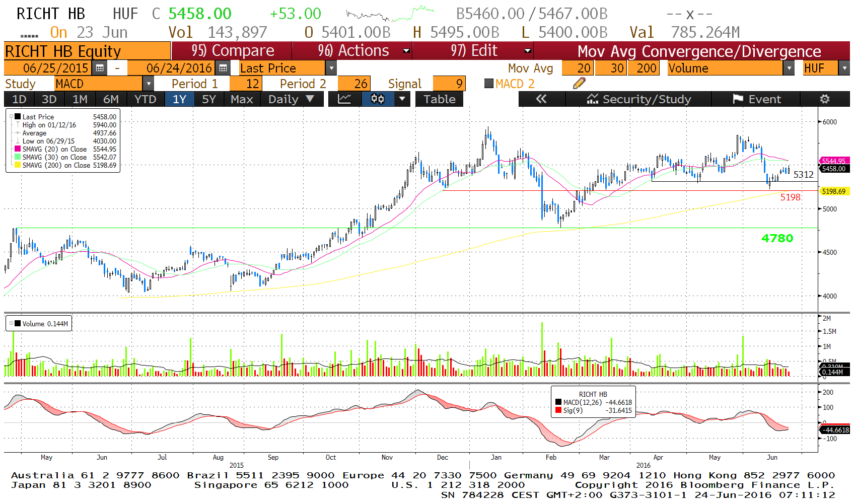This screenshot has height=504, width=854.
Task: Click the Table button
Action: click(439, 99)
